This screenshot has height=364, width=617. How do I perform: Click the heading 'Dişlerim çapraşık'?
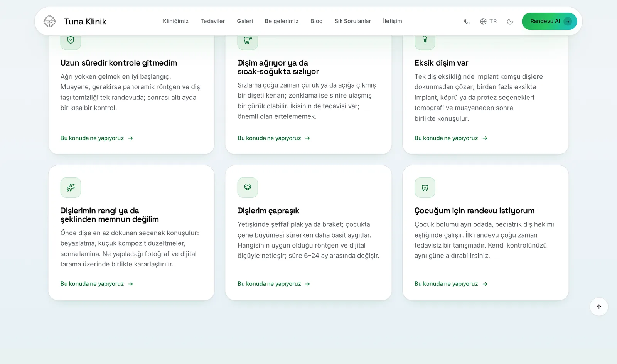coord(268,211)
